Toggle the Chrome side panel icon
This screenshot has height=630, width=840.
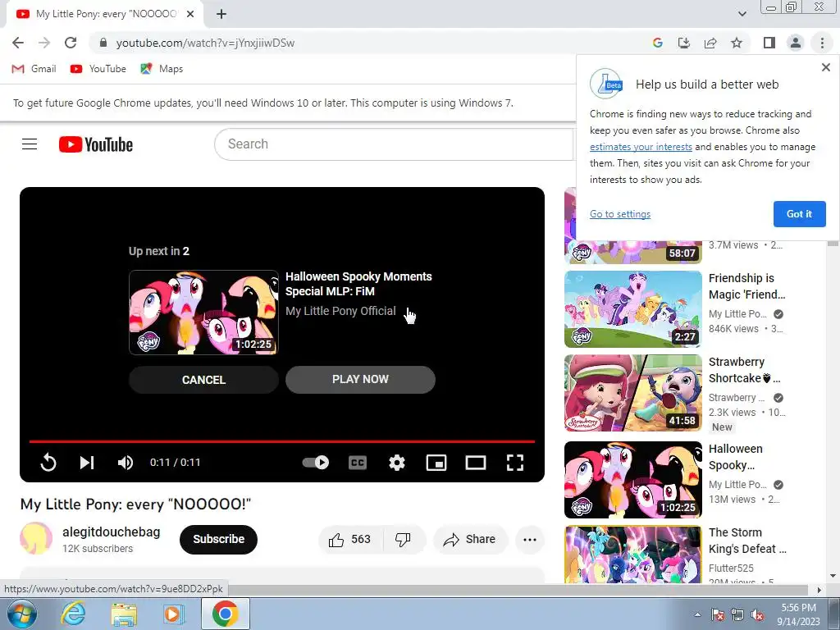click(x=769, y=43)
